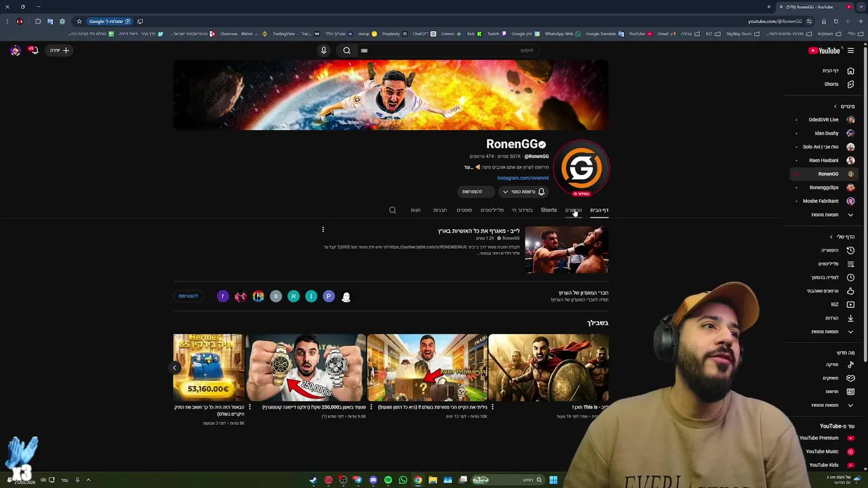
Task: Expand description with more (עוד) link
Action: coord(468,167)
